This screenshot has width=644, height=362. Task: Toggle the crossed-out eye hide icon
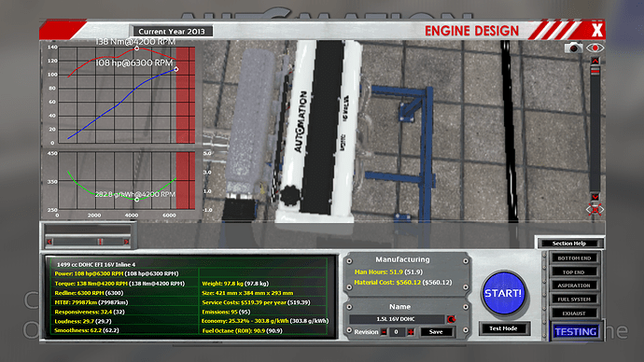click(595, 210)
